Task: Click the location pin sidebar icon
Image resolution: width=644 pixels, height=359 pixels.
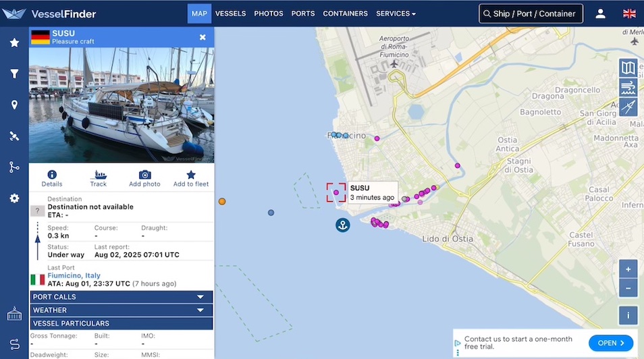Action: pyautogui.click(x=14, y=105)
